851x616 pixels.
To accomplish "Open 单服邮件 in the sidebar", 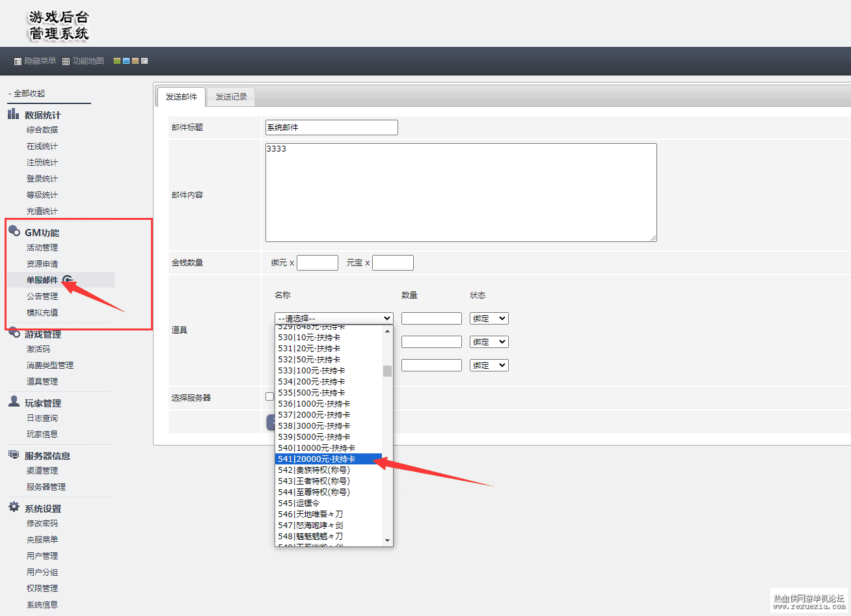I will click(42, 280).
